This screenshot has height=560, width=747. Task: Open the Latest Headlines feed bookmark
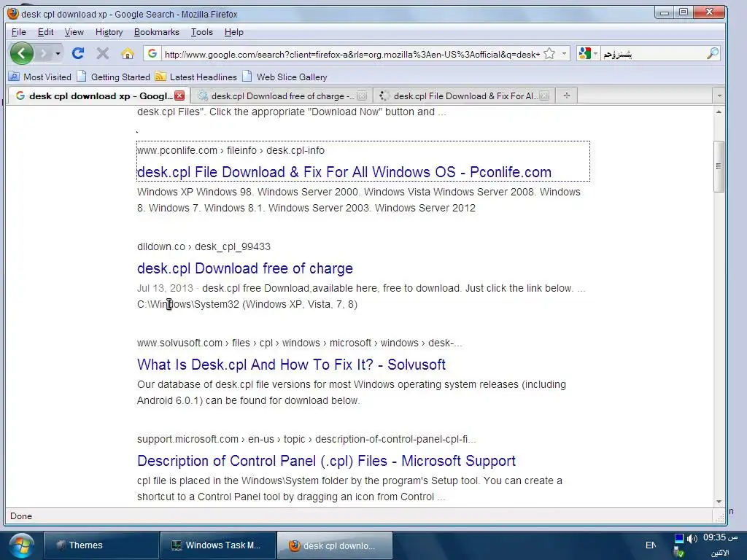[x=196, y=77]
